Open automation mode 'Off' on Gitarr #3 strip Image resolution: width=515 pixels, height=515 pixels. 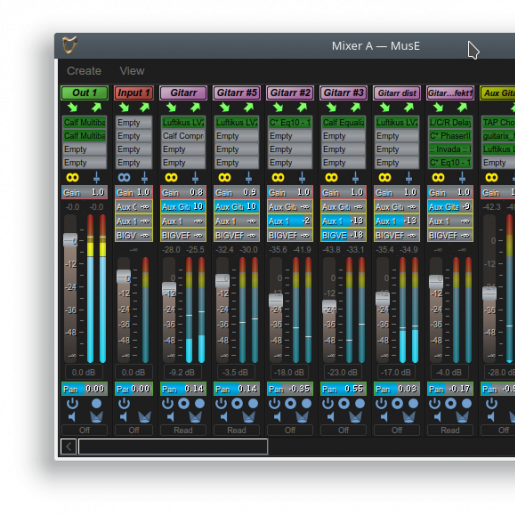pos(343,430)
